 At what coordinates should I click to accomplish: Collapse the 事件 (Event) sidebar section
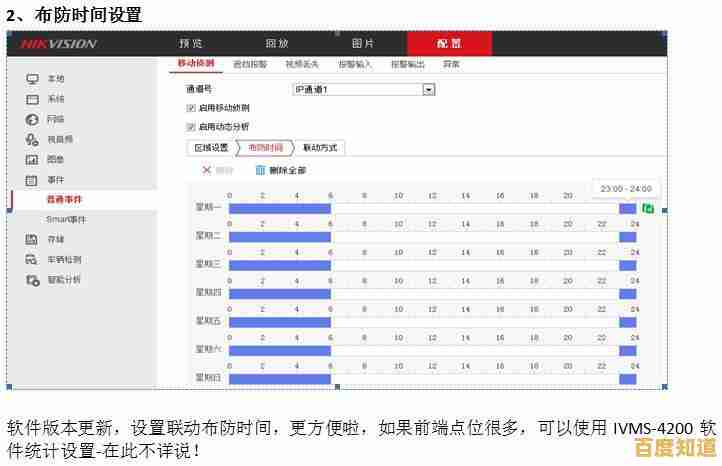(x=55, y=180)
